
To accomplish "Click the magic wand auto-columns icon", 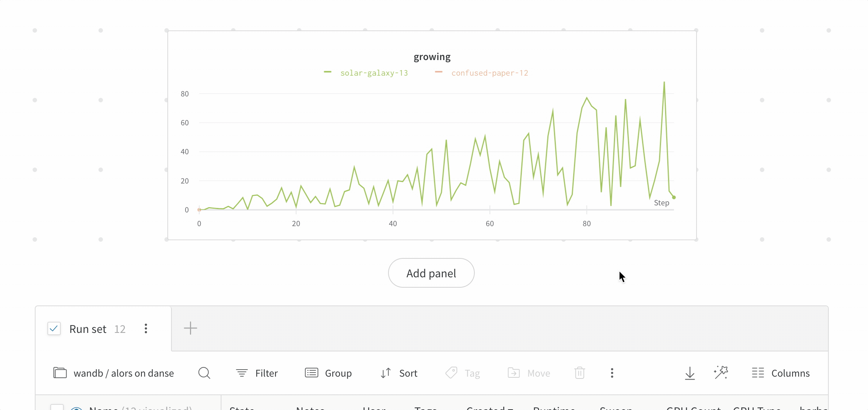I will click(x=721, y=373).
